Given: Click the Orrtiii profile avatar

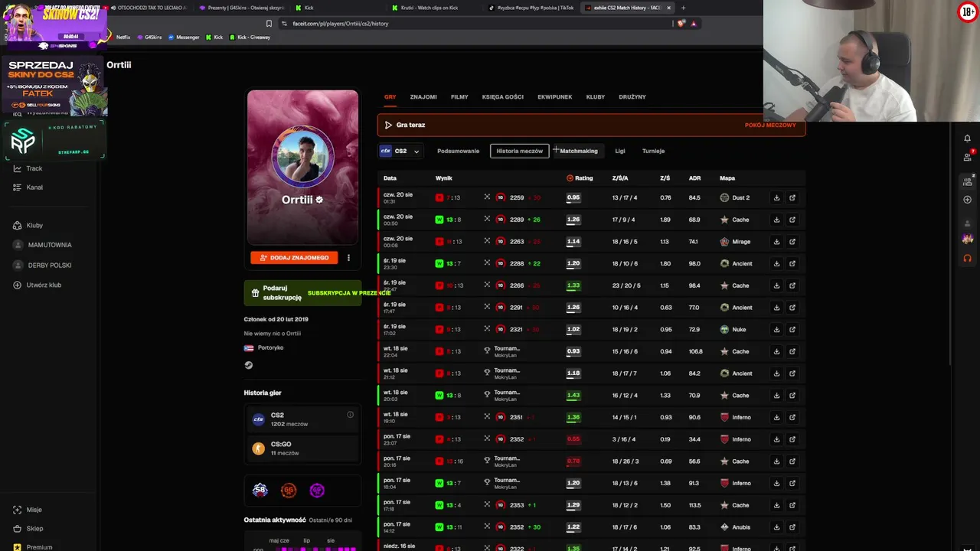Looking at the screenshot, I should pos(302,158).
